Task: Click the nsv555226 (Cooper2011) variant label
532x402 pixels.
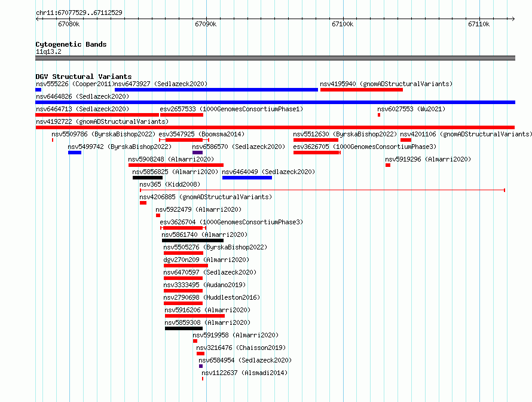Action: click(75, 84)
